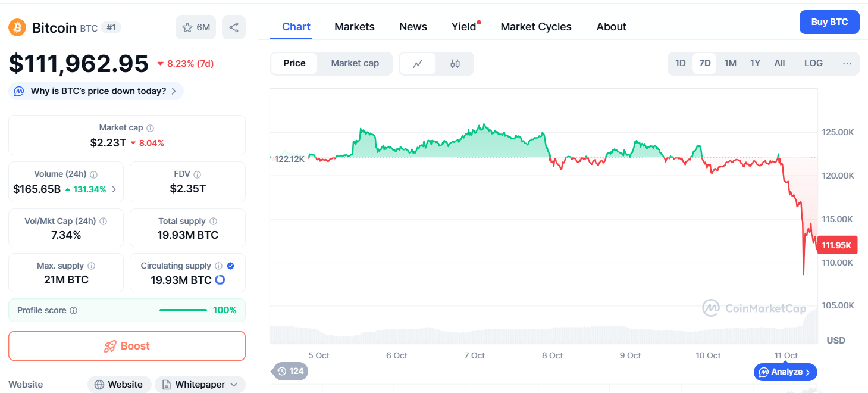Expand volume details chevron
Screen dimensions: 868x393
[x=114, y=189]
